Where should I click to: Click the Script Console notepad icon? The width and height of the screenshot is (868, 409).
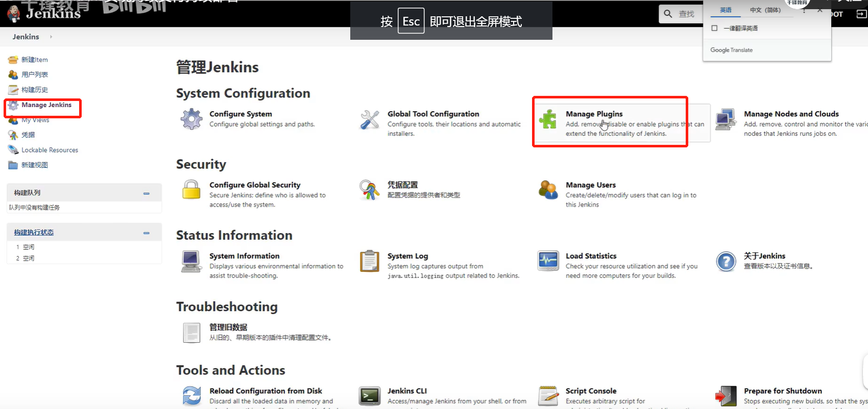(548, 396)
